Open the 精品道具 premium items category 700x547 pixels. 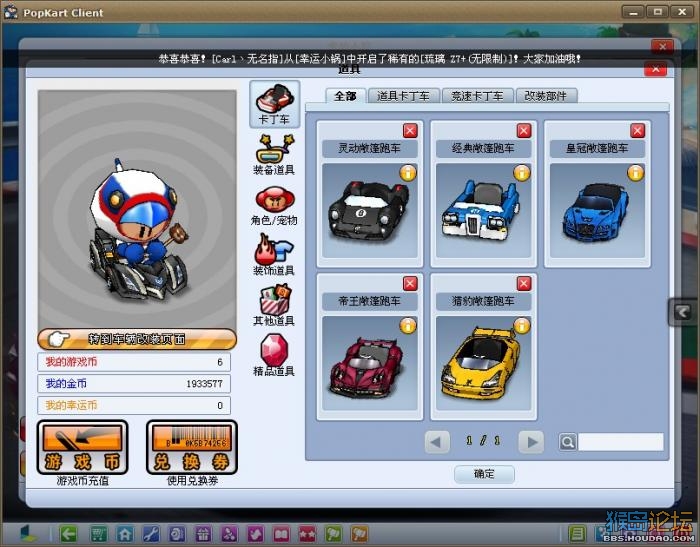click(275, 355)
